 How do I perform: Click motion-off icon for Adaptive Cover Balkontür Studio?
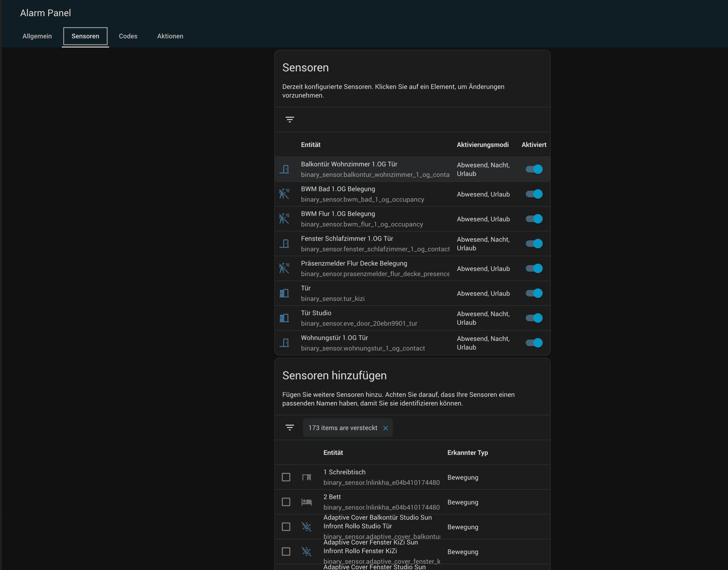coord(307,527)
